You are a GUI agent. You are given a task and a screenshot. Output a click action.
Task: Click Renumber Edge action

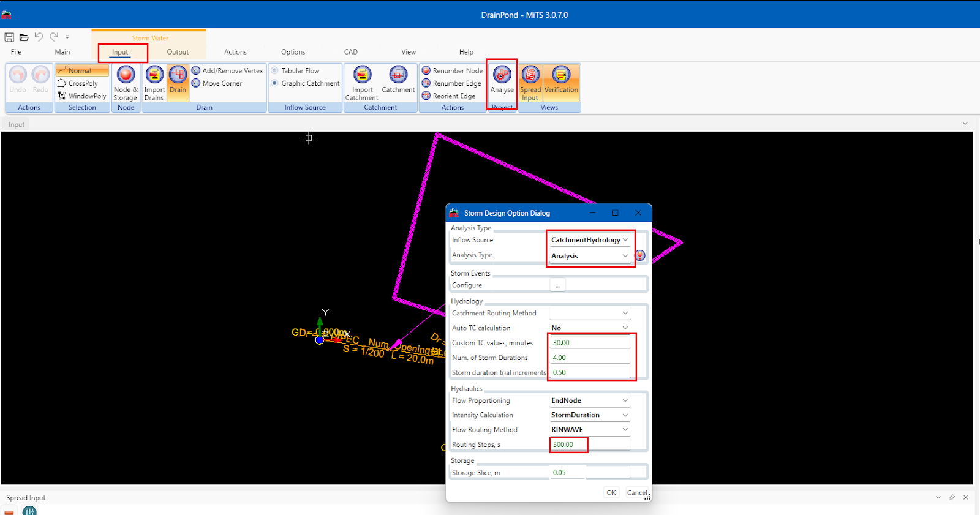451,83
